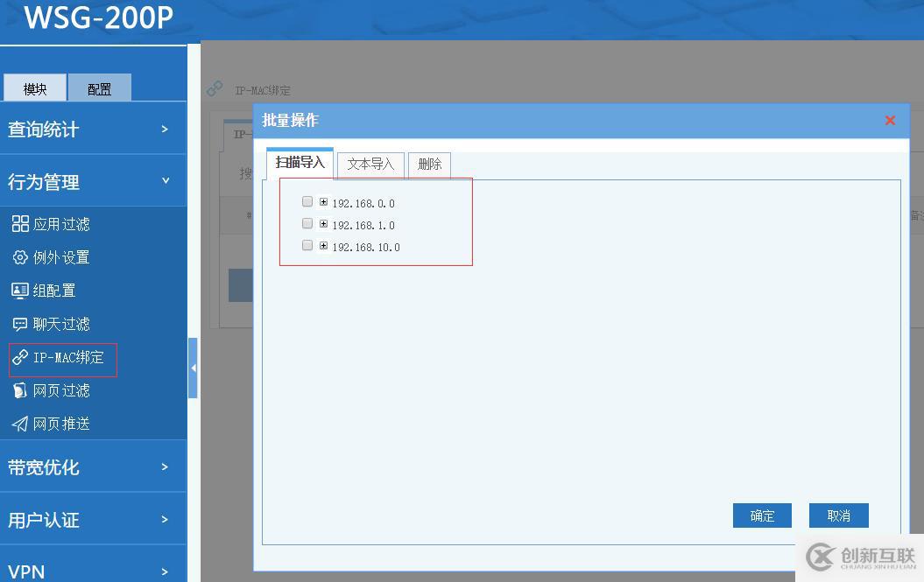Expand the 查询统计 menu section
Image resolution: width=924 pixels, height=582 pixels.
pyautogui.click(x=93, y=129)
